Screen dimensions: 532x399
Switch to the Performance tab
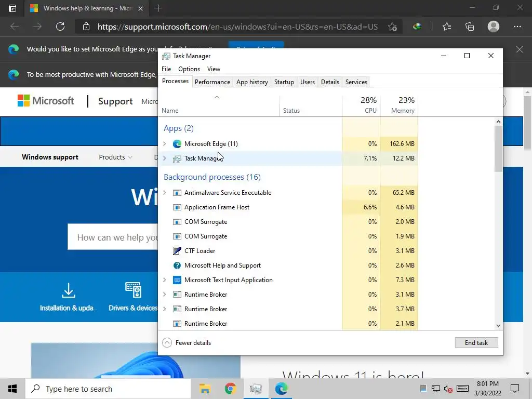pyautogui.click(x=212, y=82)
